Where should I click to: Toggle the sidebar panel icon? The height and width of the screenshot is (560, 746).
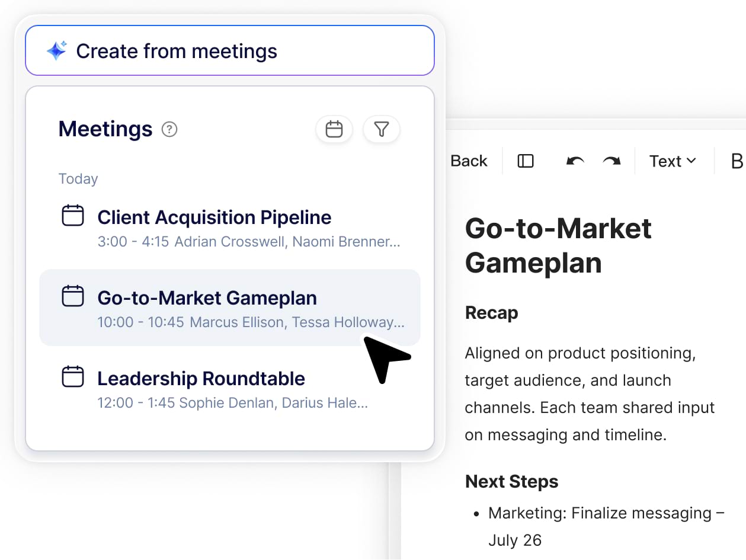[x=526, y=161]
